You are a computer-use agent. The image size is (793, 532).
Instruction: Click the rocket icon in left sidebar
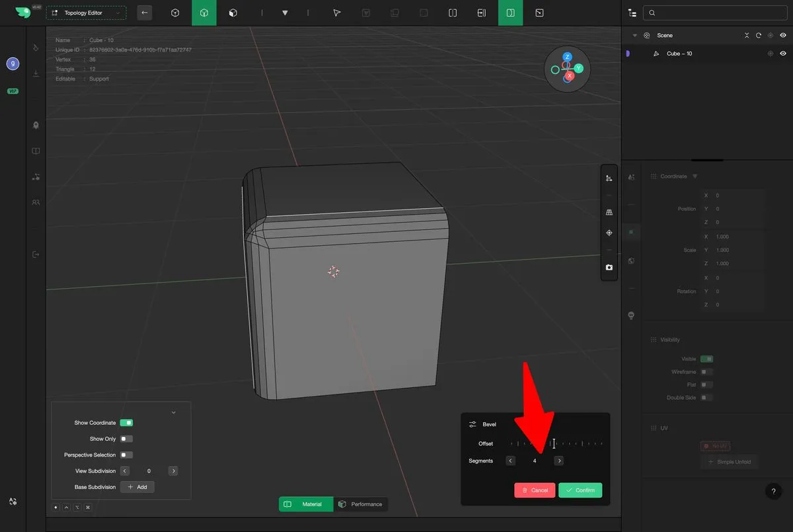(x=36, y=125)
